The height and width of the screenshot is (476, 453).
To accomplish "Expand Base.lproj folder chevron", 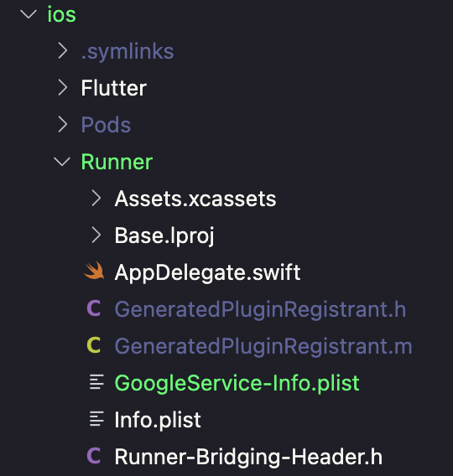I will click(96, 235).
